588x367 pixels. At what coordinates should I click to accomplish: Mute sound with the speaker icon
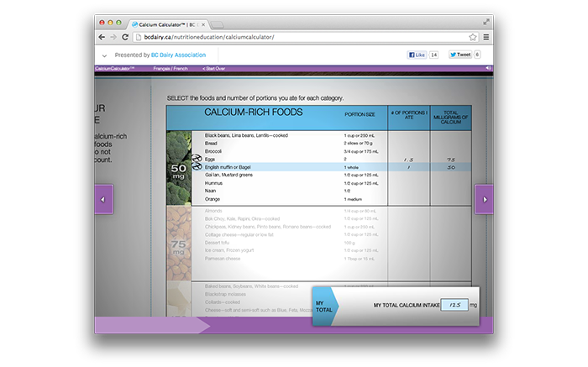point(488,68)
